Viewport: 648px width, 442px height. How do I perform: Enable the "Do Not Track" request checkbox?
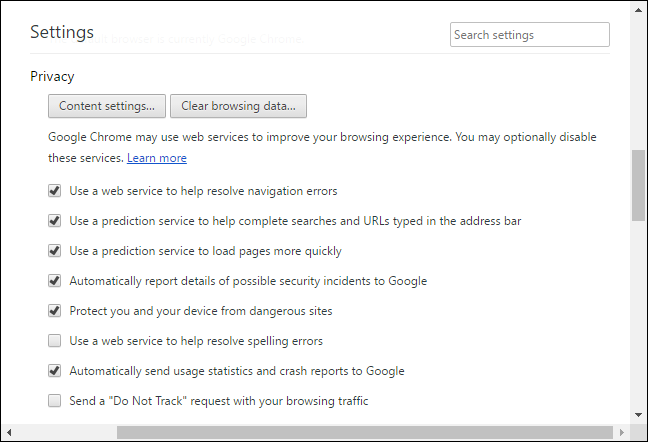point(54,401)
